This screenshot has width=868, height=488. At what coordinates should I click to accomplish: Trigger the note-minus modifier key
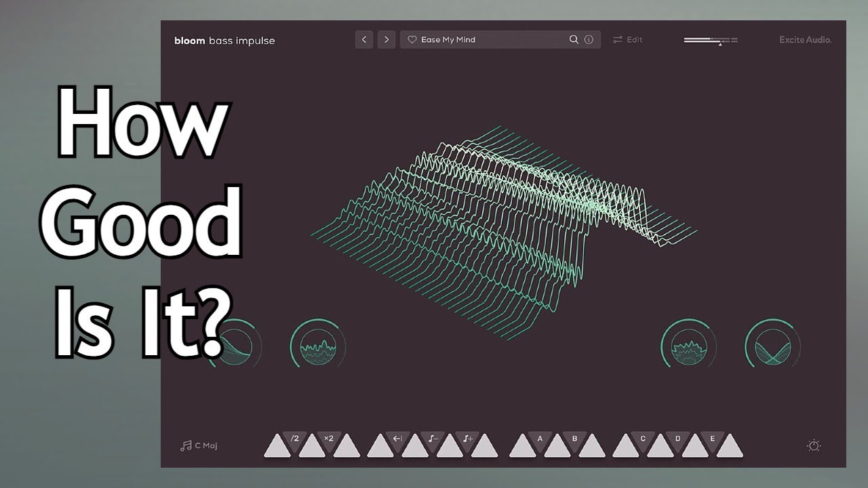(433, 439)
